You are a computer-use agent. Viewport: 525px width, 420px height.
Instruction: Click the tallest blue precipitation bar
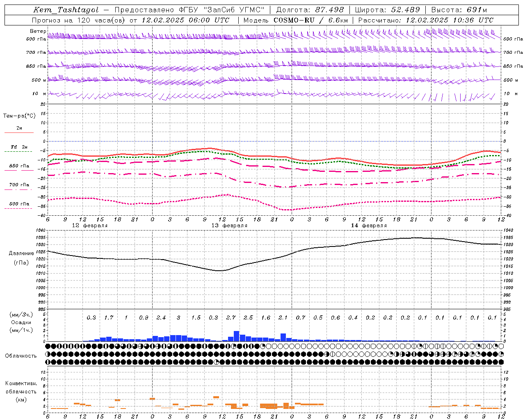[x=237, y=336]
